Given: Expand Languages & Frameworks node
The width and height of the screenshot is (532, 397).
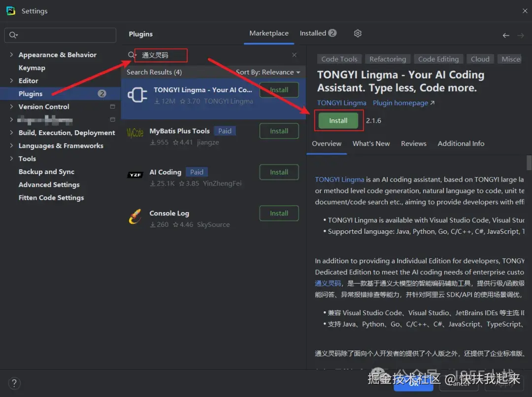Looking at the screenshot, I should [x=11, y=145].
